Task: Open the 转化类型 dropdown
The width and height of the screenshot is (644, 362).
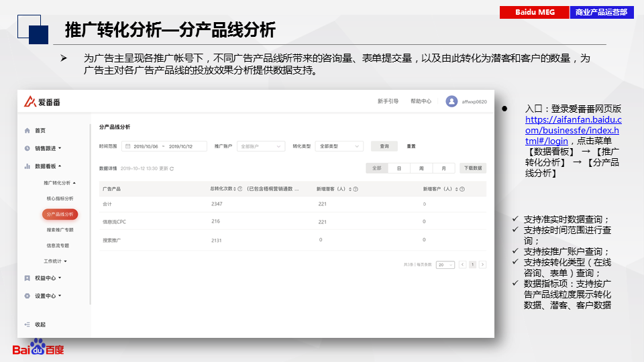Action: (x=339, y=146)
